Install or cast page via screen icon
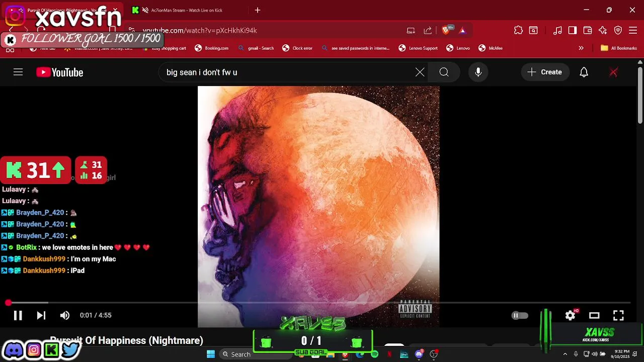Image resolution: width=644 pixels, height=362 pixels. (411, 31)
